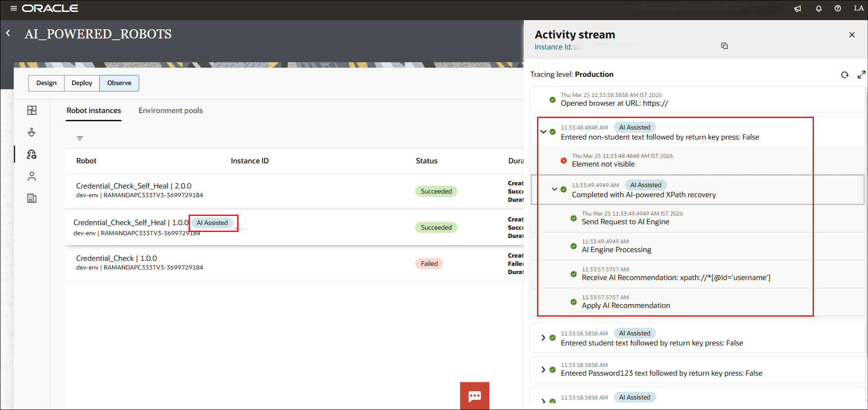Click the AI_POWERED_ROBOTS project title

(x=98, y=34)
